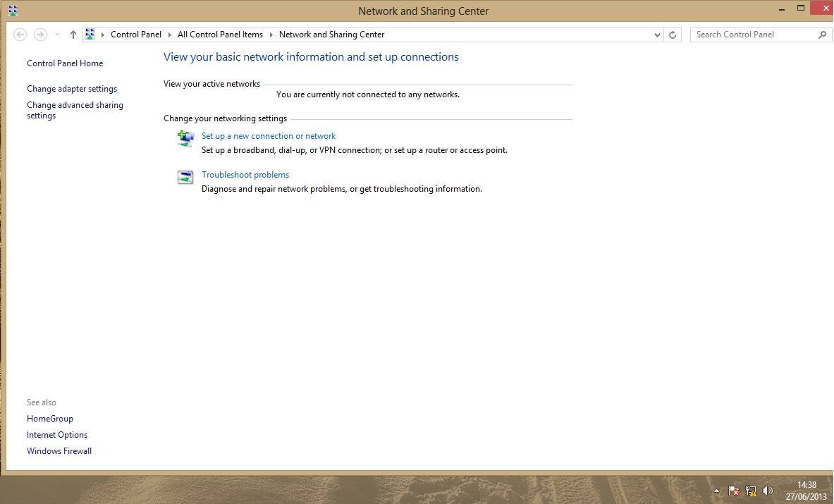Click the back navigation arrow
The image size is (834, 504).
(x=20, y=35)
